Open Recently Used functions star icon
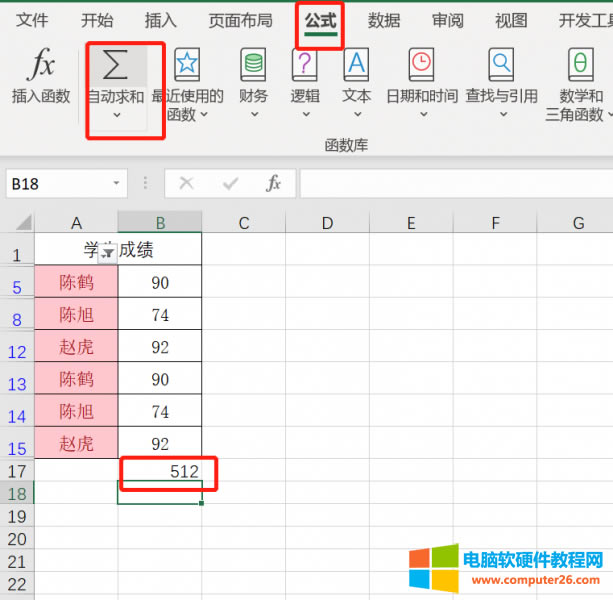Viewport: 613px width, 600px height. pyautogui.click(x=187, y=64)
